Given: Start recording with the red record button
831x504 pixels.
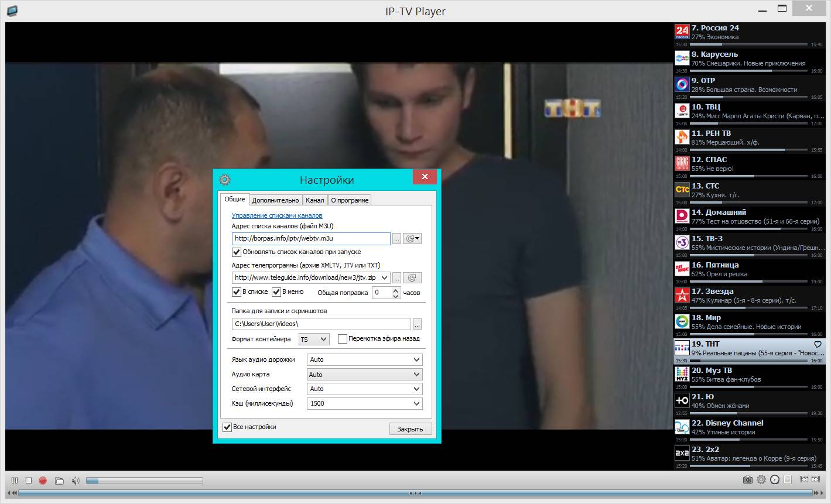Looking at the screenshot, I should click(43, 481).
